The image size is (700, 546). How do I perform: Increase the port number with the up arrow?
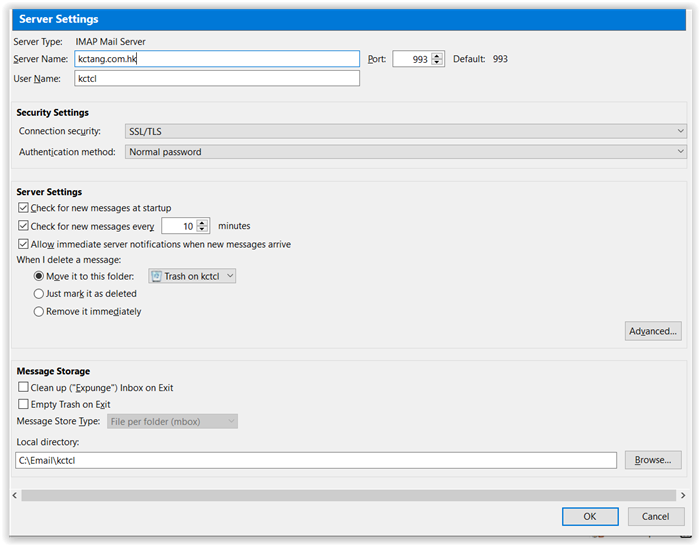click(438, 56)
